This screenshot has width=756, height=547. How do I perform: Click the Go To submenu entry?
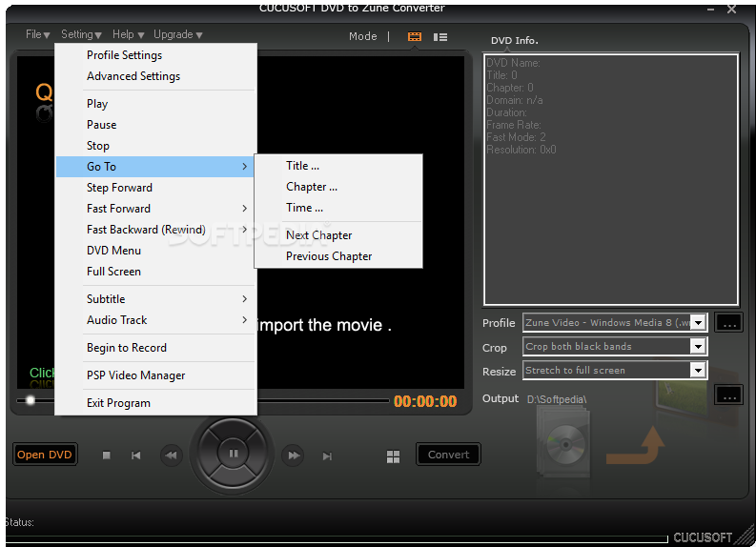(x=155, y=167)
